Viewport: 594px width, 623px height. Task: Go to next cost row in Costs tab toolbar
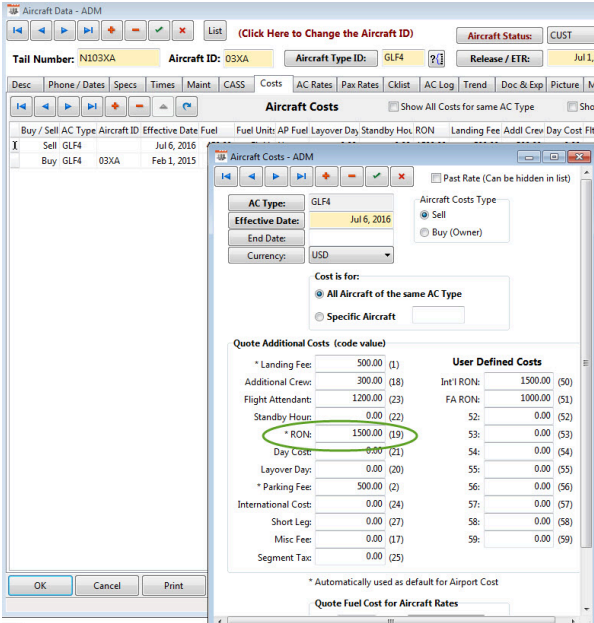(68, 106)
